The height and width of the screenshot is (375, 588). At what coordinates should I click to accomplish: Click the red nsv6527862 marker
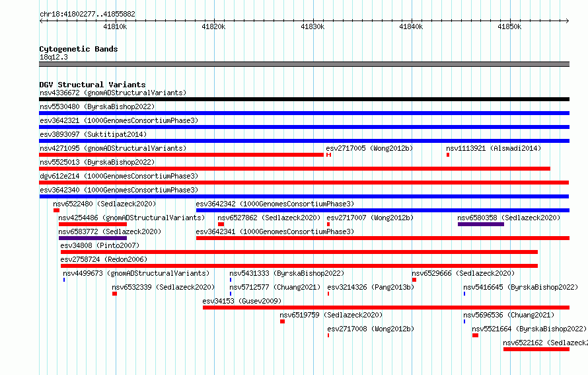point(221,224)
